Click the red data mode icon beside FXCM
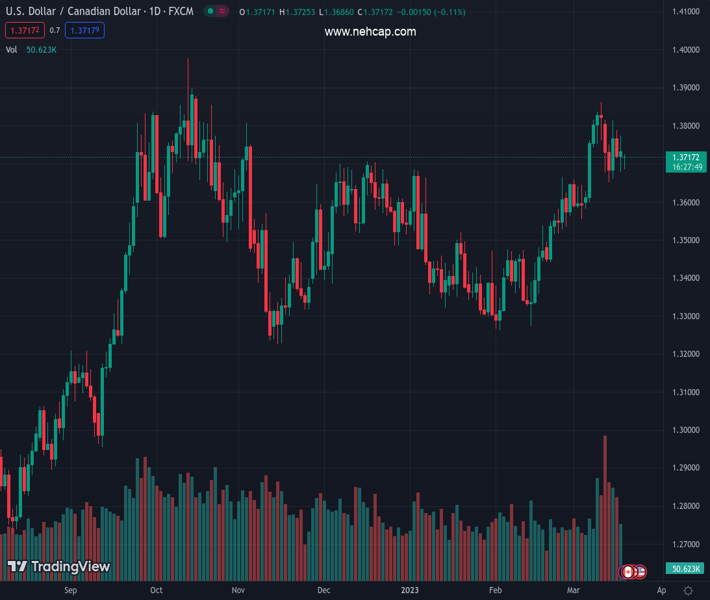This screenshot has height=600, width=710. (222, 12)
